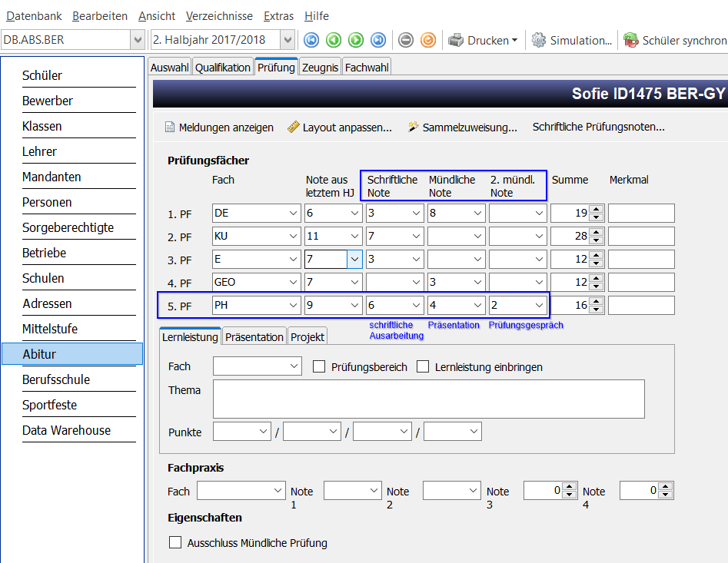Go to first record navigation icon

tap(311, 41)
